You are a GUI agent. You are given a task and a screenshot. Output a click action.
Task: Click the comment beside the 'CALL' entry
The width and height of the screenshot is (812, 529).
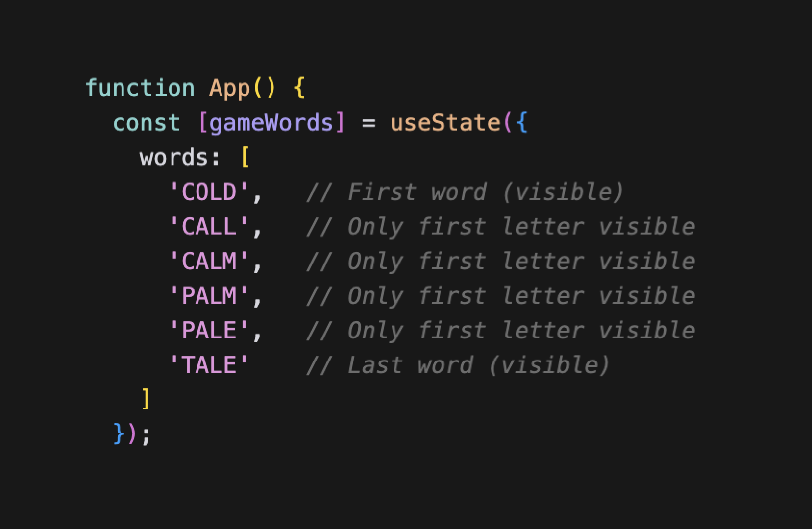point(500,227)
